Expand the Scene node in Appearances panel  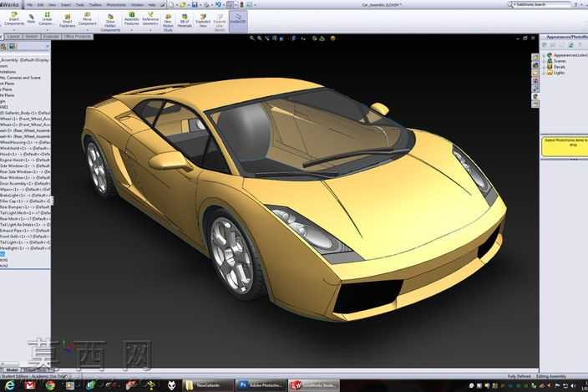tap(544, 61)
